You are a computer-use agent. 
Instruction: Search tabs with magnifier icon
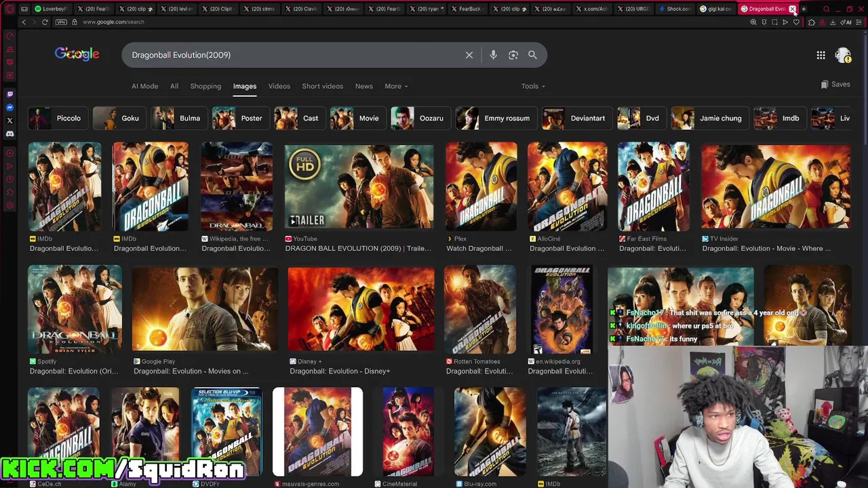tap(826, 9)
